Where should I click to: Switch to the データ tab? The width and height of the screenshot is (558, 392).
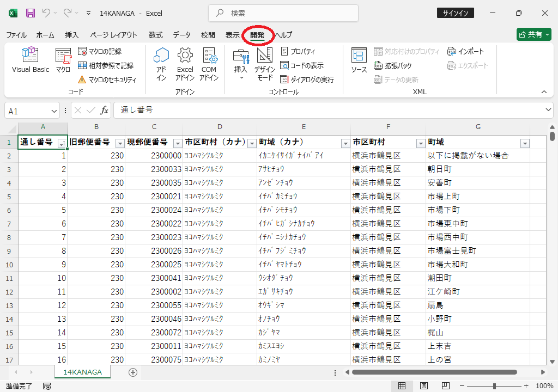click(182, 35)
